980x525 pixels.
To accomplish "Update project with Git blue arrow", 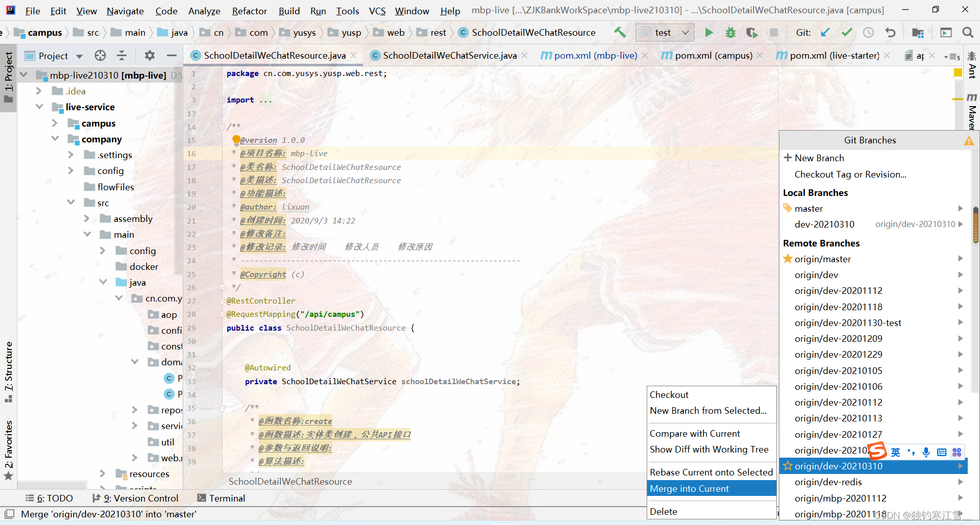I will pyautogui.click(x=825, y=33).
